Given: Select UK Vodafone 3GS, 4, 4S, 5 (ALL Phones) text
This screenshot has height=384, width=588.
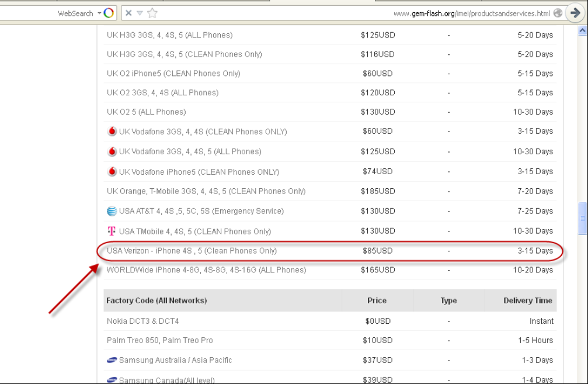Looking at the screenshot, I should pos(190,151).
